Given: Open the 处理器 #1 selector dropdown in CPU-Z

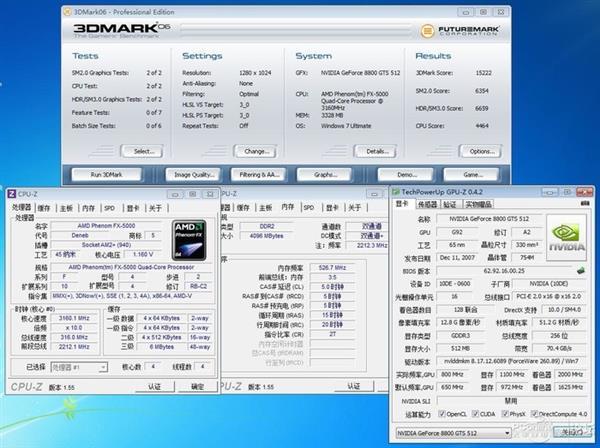Looking at the screenshot, I should pyautogui.click(x=79, y=367).
